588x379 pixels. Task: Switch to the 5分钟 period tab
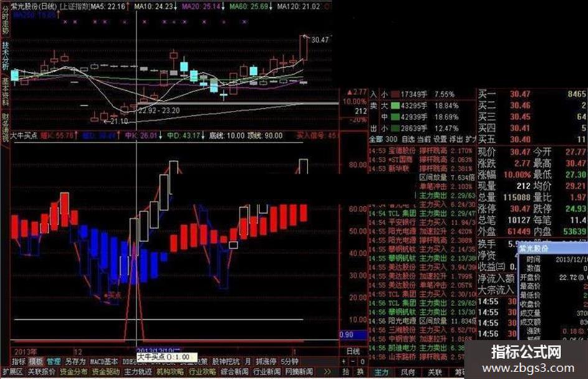tap(290, 362)
